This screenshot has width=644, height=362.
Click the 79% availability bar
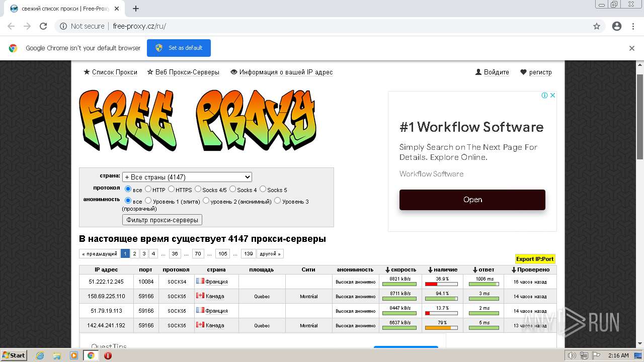(x=442, y=328)
